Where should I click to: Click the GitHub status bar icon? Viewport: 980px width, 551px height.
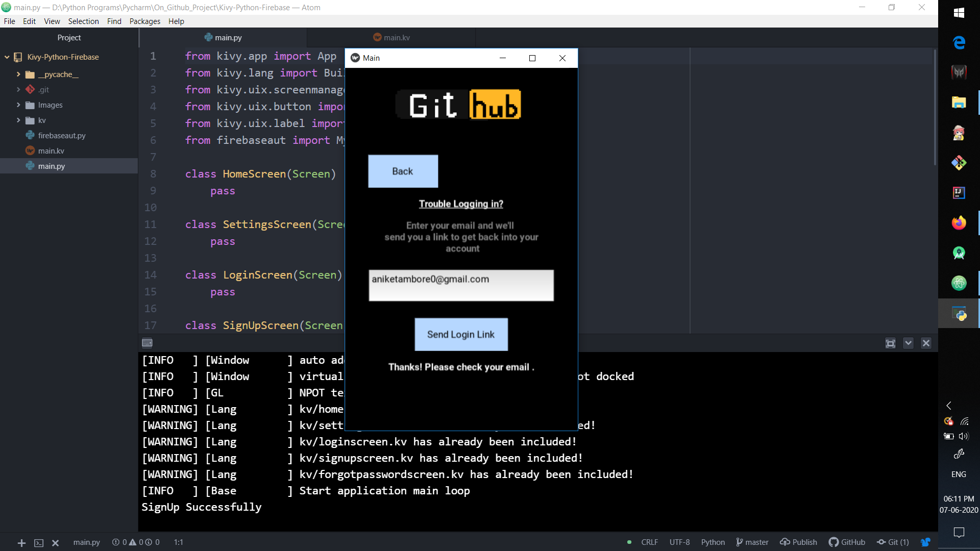coord(847,542)
